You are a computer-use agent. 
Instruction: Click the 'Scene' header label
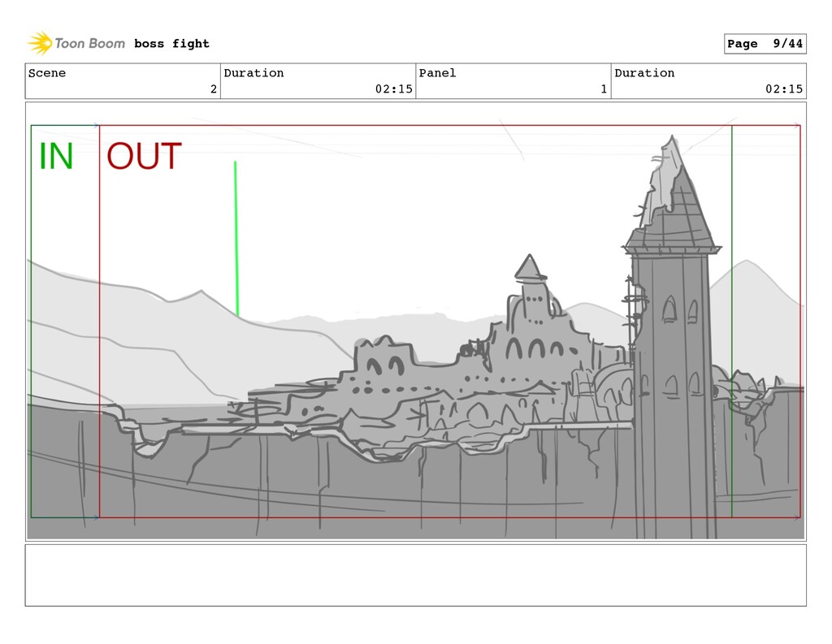click(47, 72)
